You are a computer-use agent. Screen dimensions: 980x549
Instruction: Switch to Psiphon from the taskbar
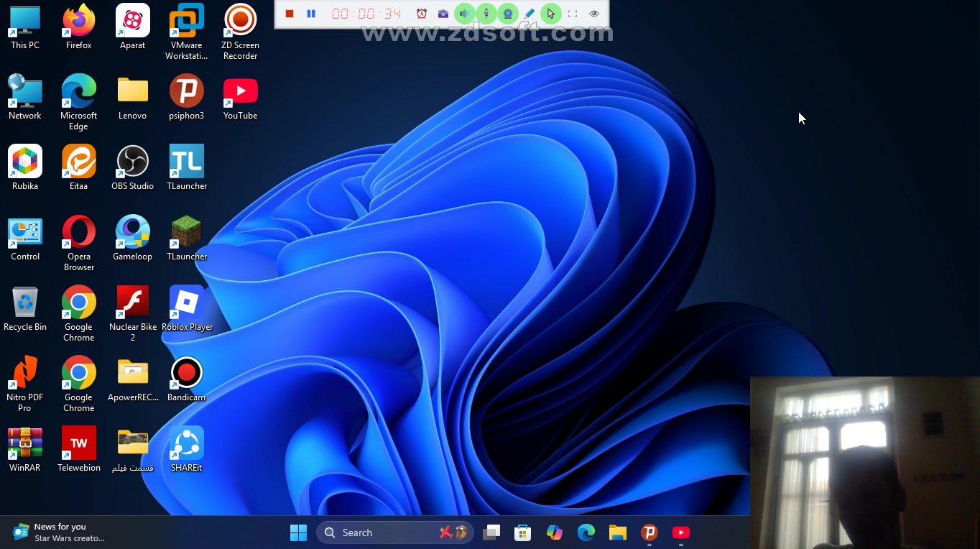(x=650, y=532)
